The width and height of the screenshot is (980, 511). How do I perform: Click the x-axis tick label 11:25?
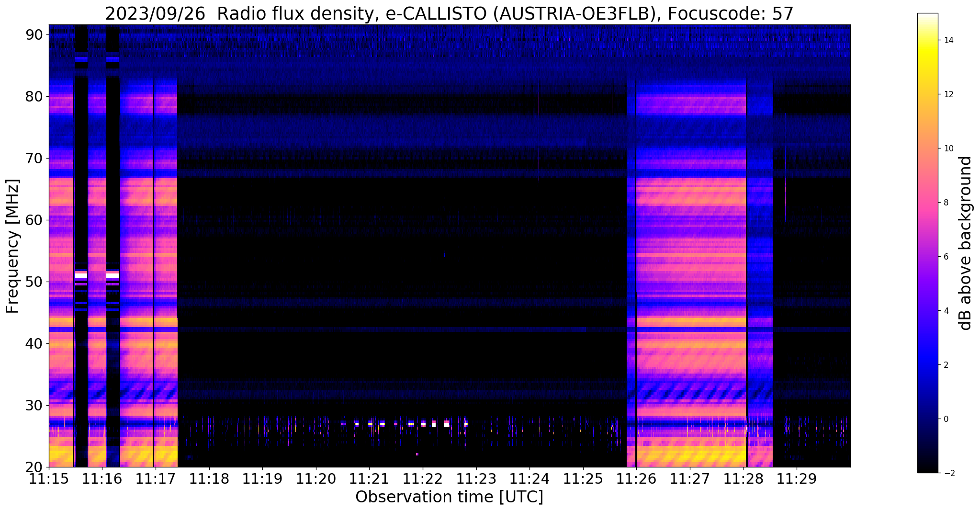click(x=583, y=478)
